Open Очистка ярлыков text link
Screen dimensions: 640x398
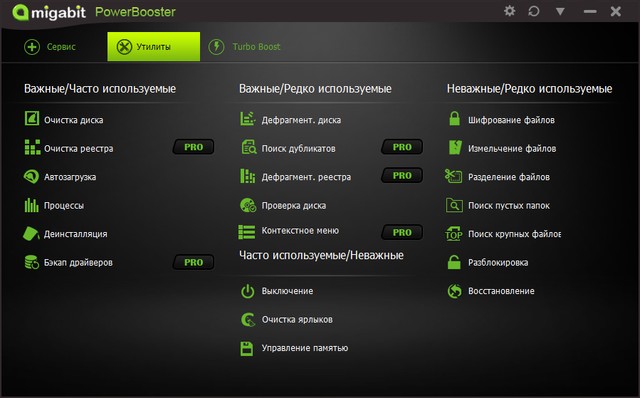point(297,320)
